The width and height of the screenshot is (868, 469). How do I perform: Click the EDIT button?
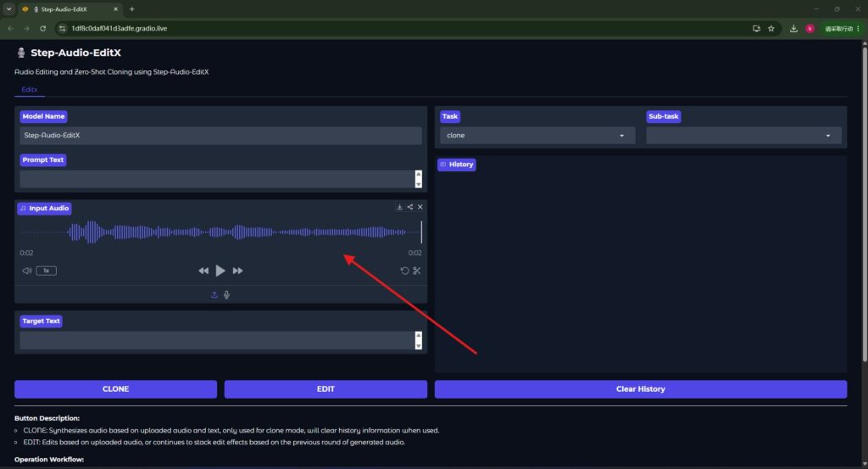point(325,388)
